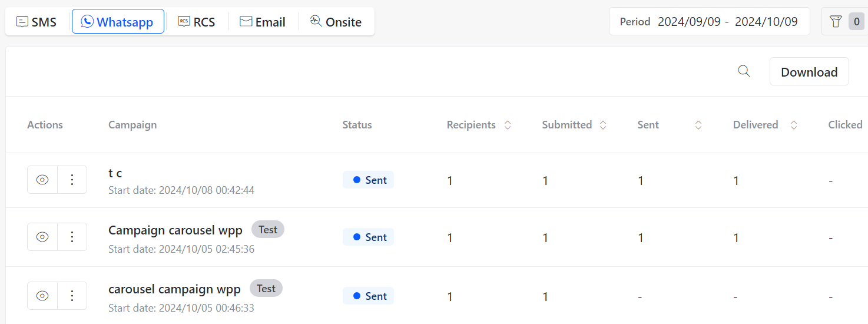Switch to the Onsite tab
This screenshot has width=868, height=324.
[336, 22]
